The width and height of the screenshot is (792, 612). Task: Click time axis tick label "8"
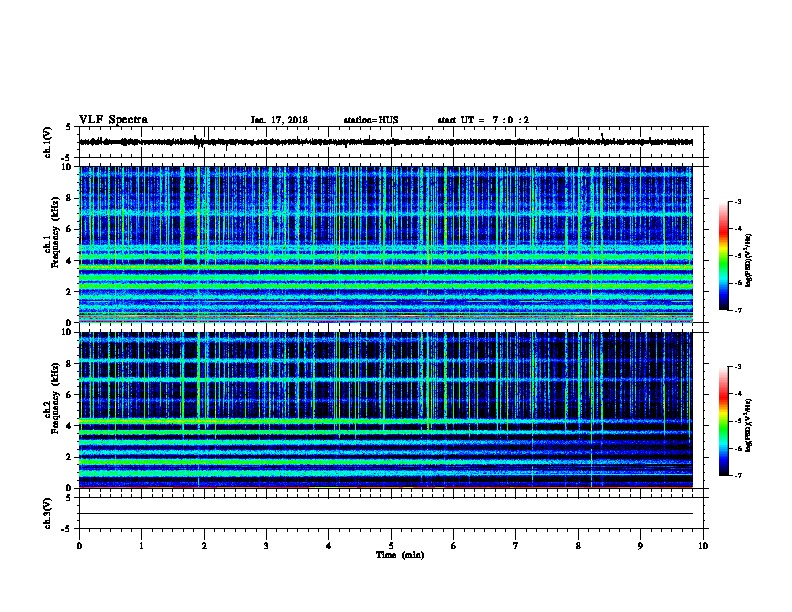(x=578, y=546)
